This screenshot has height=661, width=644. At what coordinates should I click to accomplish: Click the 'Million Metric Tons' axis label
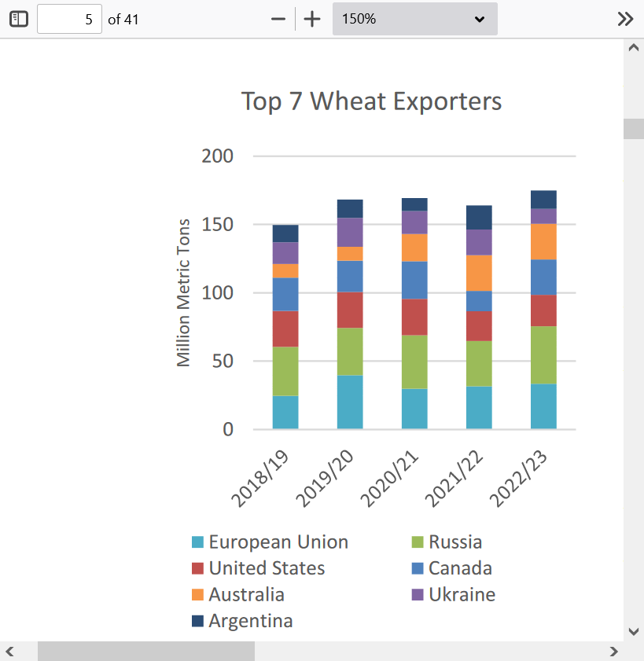tap(183, 292)
